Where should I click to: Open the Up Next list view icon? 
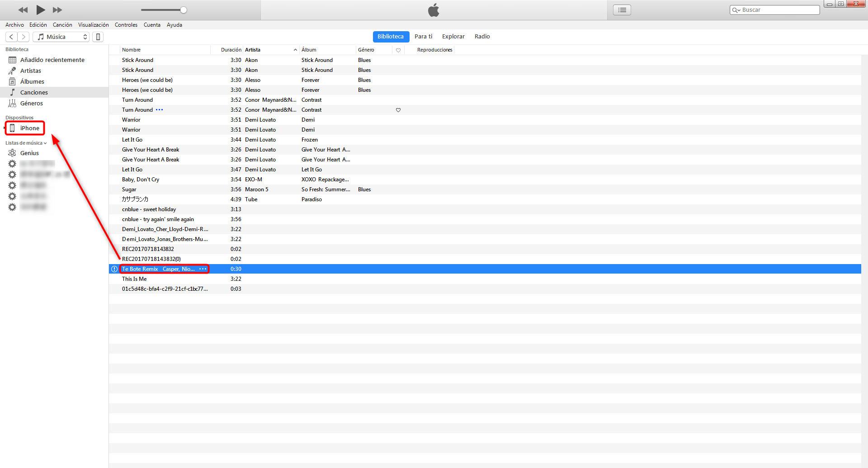[622, 9]
